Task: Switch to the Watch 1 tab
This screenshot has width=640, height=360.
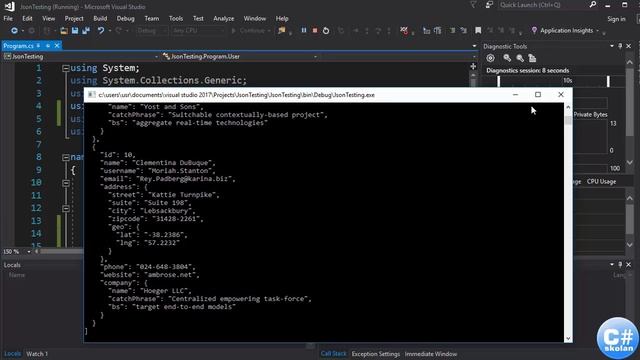Action: point(37,354)
